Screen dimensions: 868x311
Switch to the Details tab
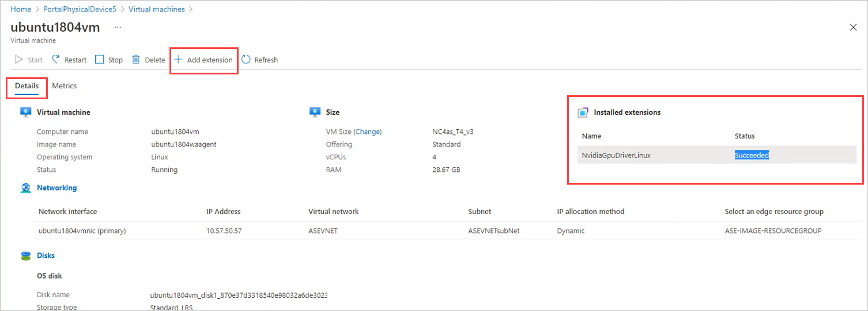(x=27, y=85)
